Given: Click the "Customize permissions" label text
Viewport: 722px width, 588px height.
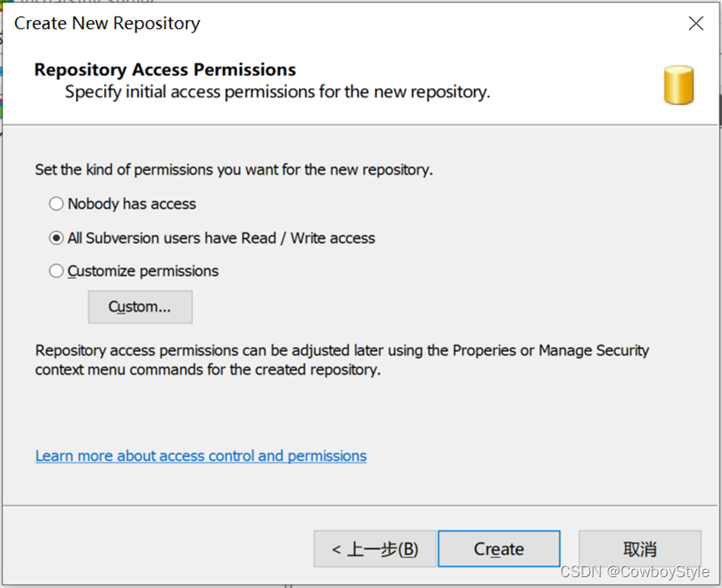Looking at the screenshot, I should click(x=143, y=271).
